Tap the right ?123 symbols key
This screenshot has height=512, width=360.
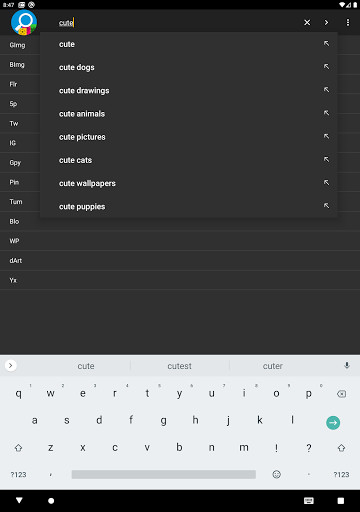click(341, 474)
